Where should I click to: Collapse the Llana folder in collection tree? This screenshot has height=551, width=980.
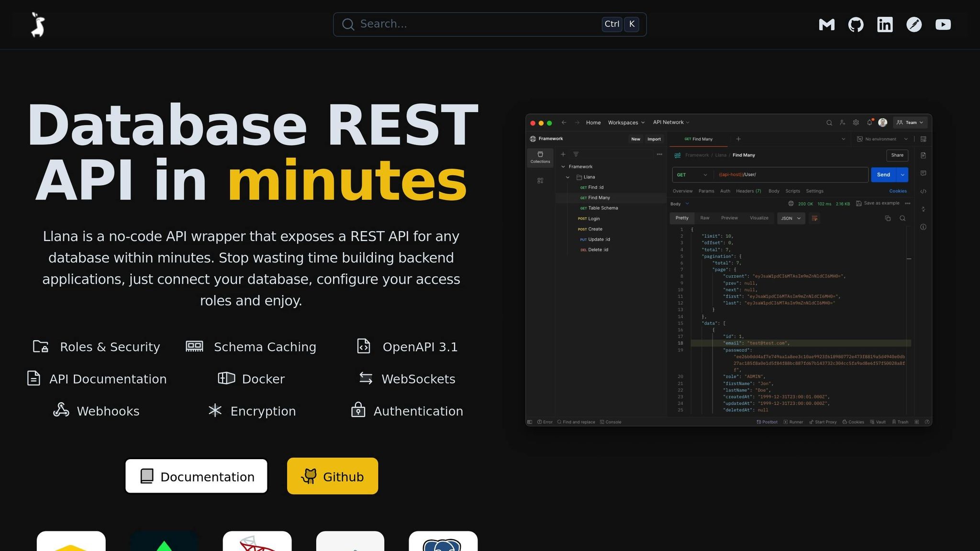pos(568,177)
